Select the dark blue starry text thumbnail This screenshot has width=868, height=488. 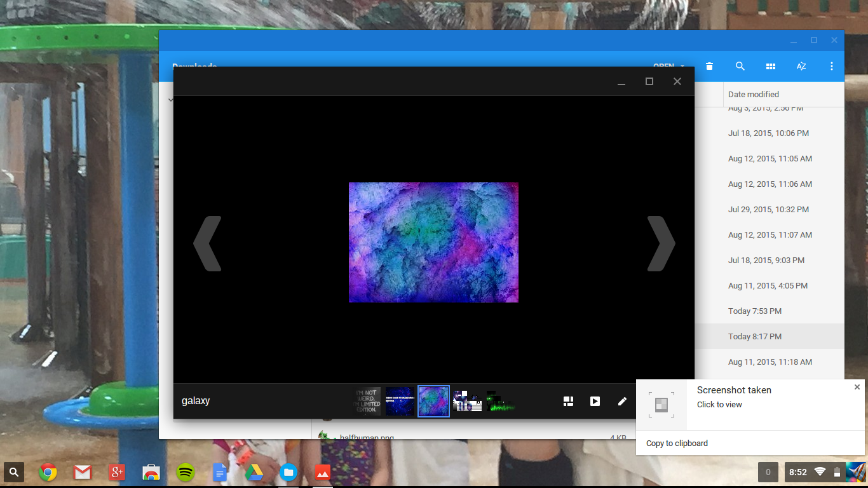pyautogui.click(x=400, y=401)
